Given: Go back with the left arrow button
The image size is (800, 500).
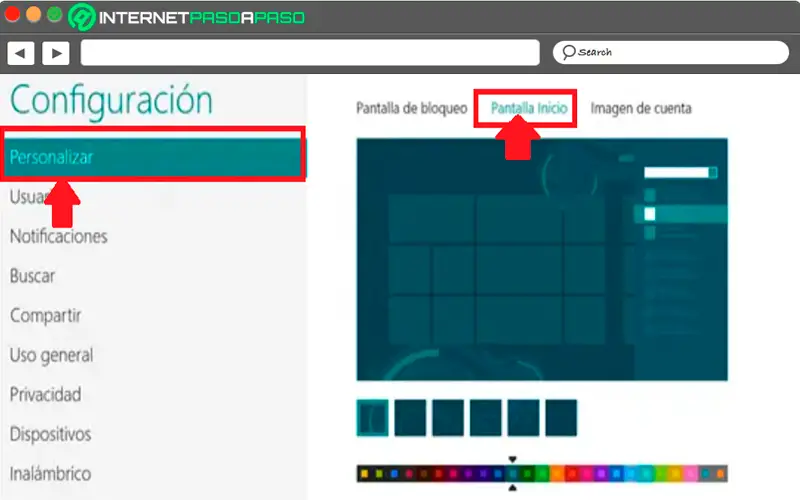Looking at the screenshot, I should coord(20,53).
